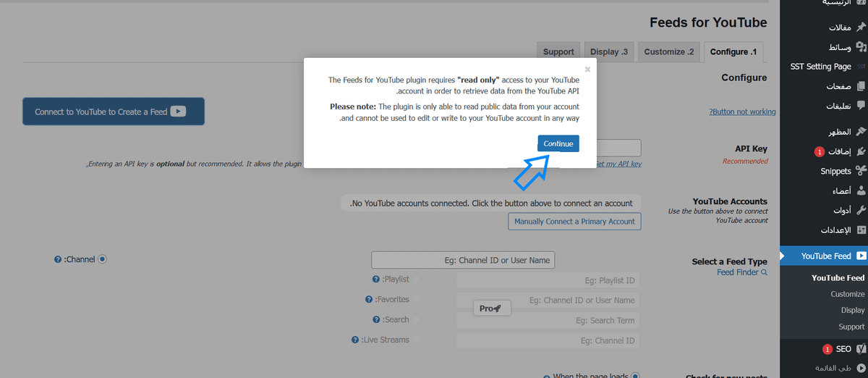Select the Channel feed type radio
This screenshot has width=868, height=378.
tap(102, 259)
